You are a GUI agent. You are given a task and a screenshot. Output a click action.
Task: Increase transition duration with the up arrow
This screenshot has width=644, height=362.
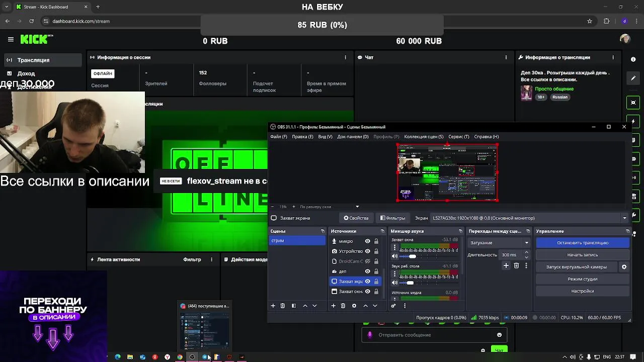tap(527, 253)
